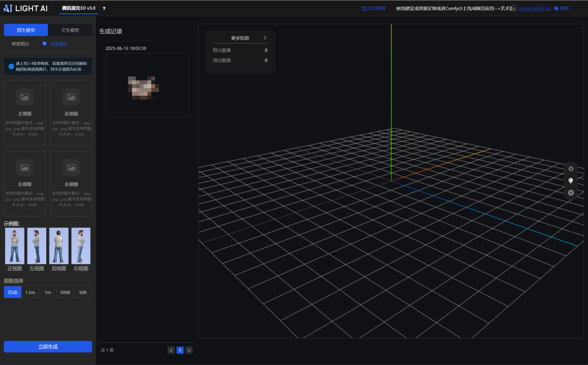The width and height of the screenshot is (588, 365).
Task: Open the viewport lighting bulb icon
Action: point(571,181)
